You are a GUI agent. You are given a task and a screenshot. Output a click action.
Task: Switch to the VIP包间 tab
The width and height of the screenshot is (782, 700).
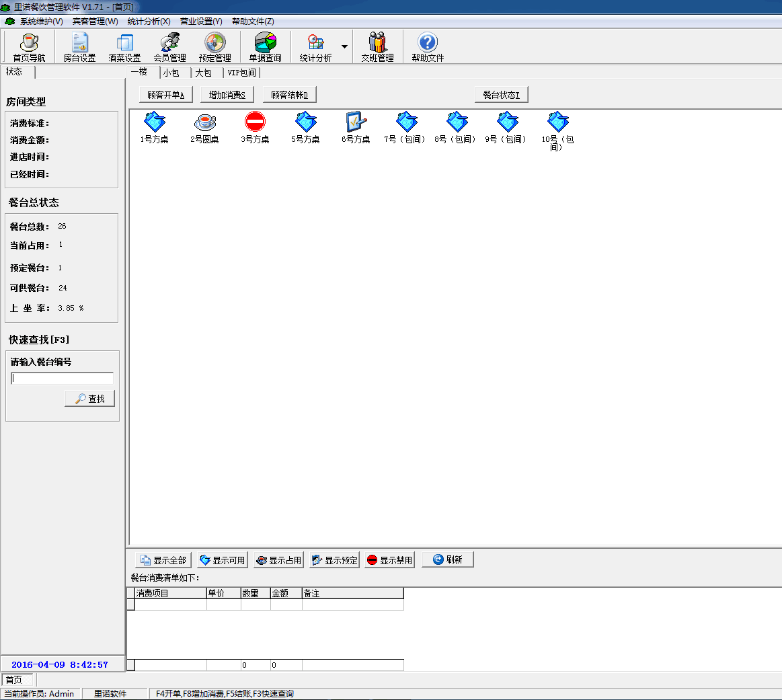tap(241, 73)
